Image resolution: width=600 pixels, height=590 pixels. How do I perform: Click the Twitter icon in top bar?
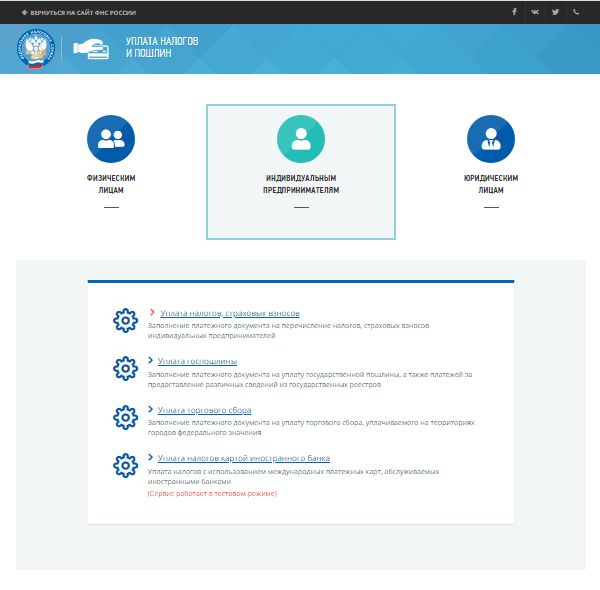click(557, 12)
